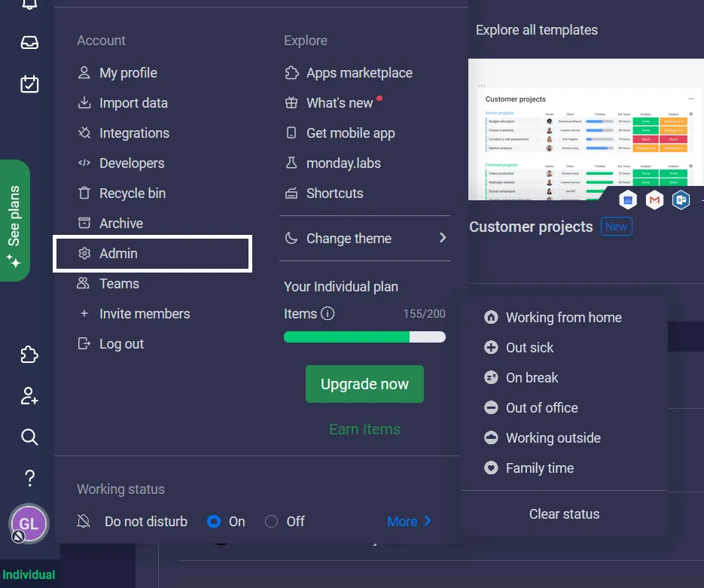
Task: Click the On break sleep icon
Action: 491,377
